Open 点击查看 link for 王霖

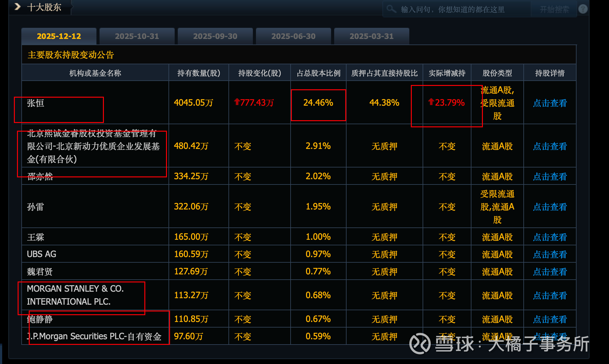click(550, 237)
